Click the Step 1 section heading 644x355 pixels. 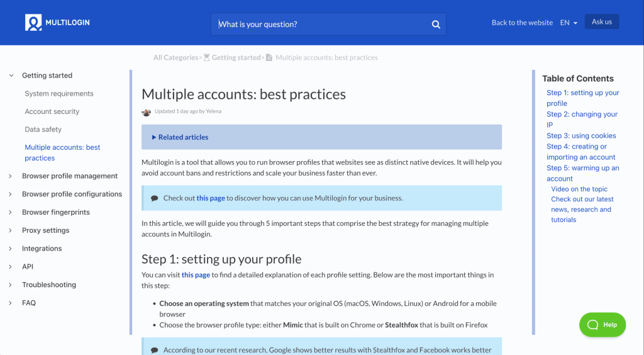(221, 259)
